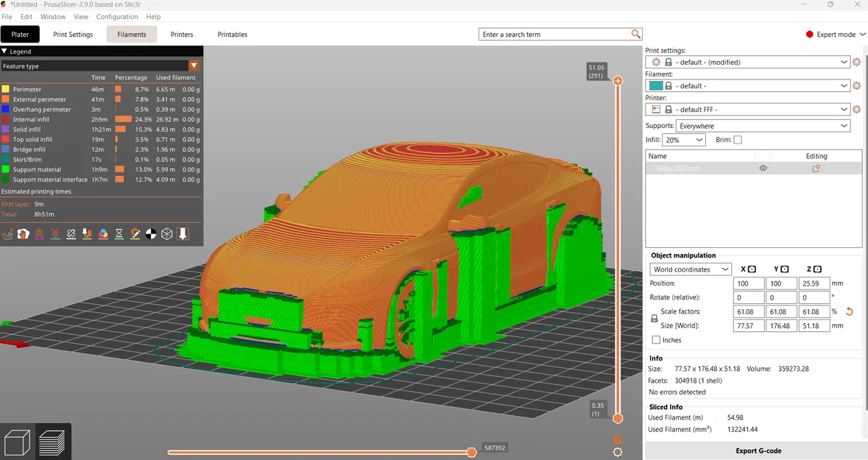The image size is (868, 460).
Task: Enable the Inches checkbox
Action: (656, 340)
